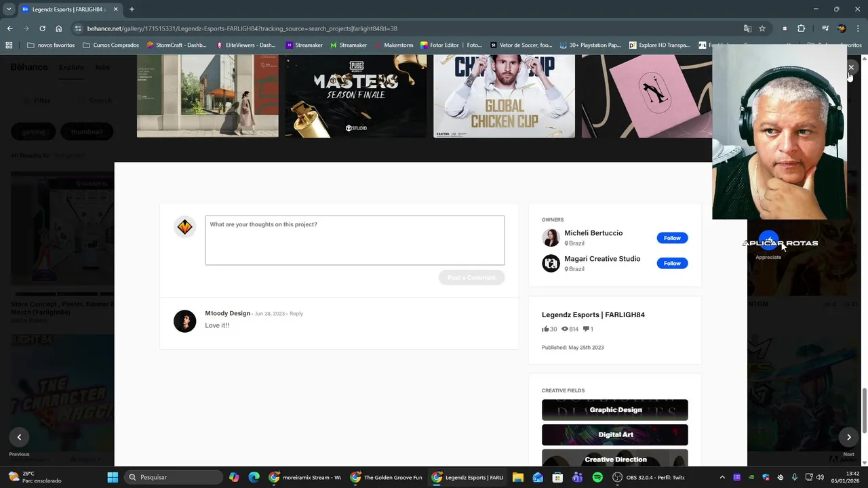868x488 pixels.
Task: Open the StormCraft Dashboard bookmark
Action: tap(176, 45)
